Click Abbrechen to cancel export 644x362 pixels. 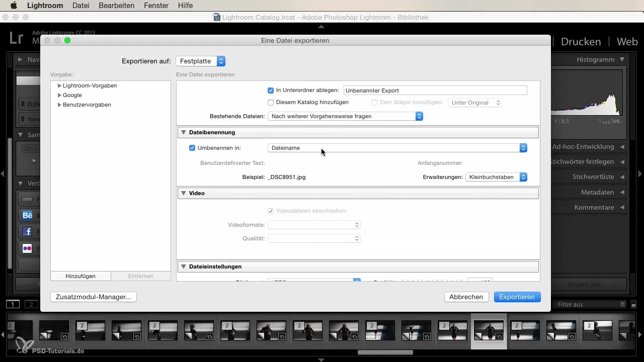466,297
